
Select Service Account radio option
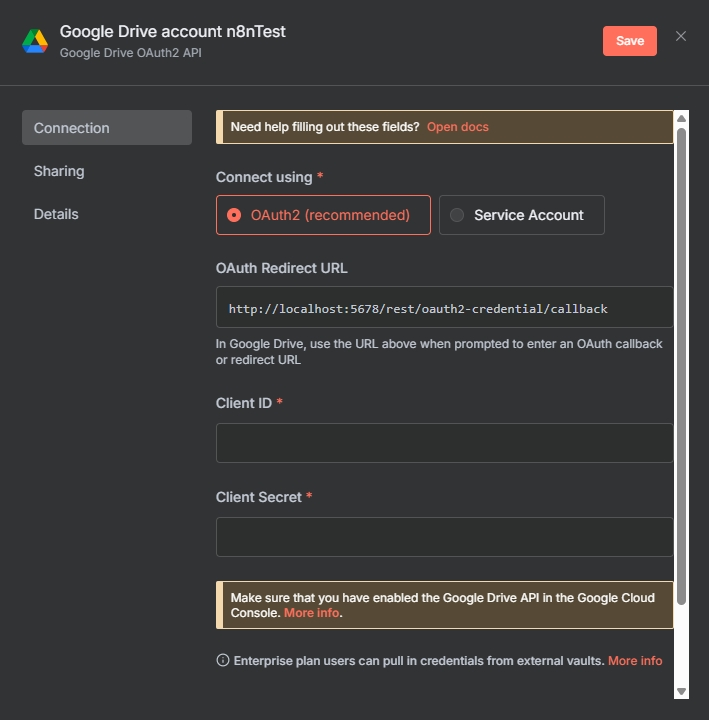[522, 215]
